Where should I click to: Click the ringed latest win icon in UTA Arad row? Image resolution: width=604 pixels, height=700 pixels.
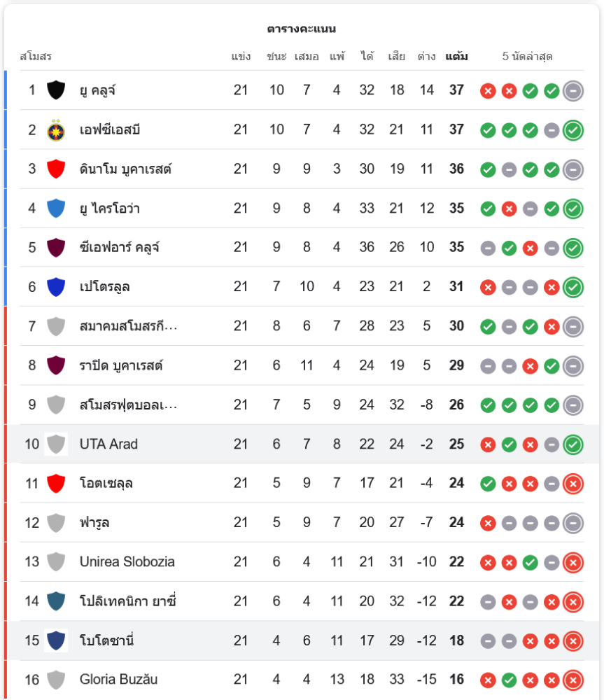pyautogui.click(x=573, y=444)
